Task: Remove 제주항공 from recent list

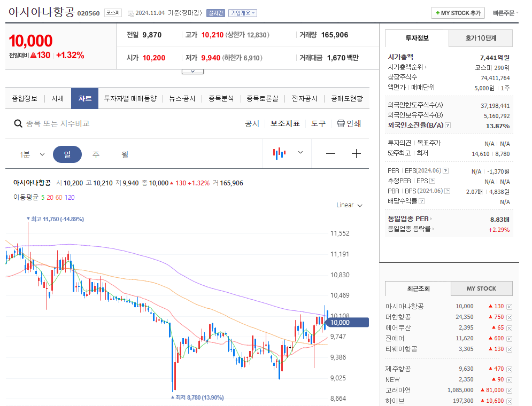Action: pos(509,369)
